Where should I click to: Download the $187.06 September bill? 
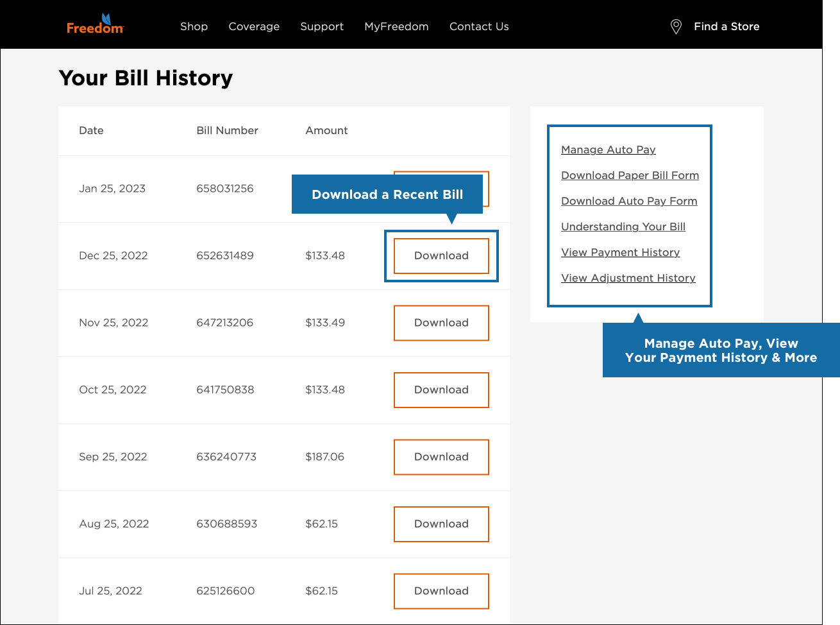[441, 457]
